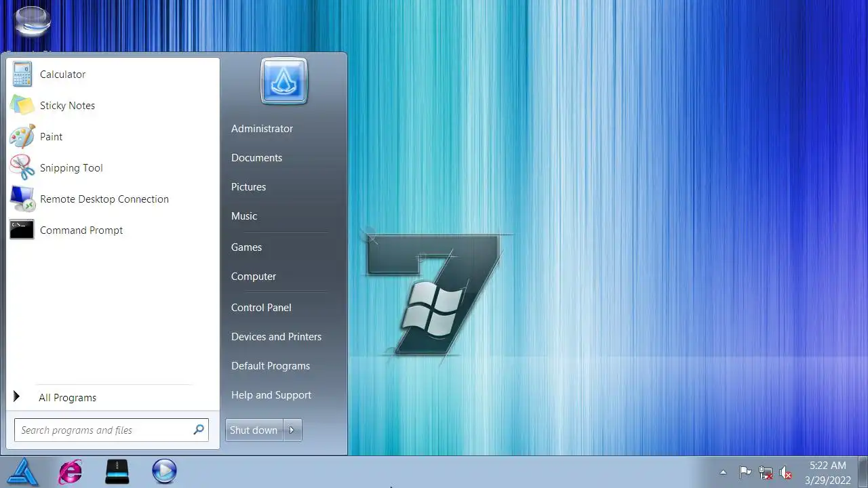This screenshot has height=488, width=868.
Task: Open the black drive taskbar icon
Action: point(117,472)
